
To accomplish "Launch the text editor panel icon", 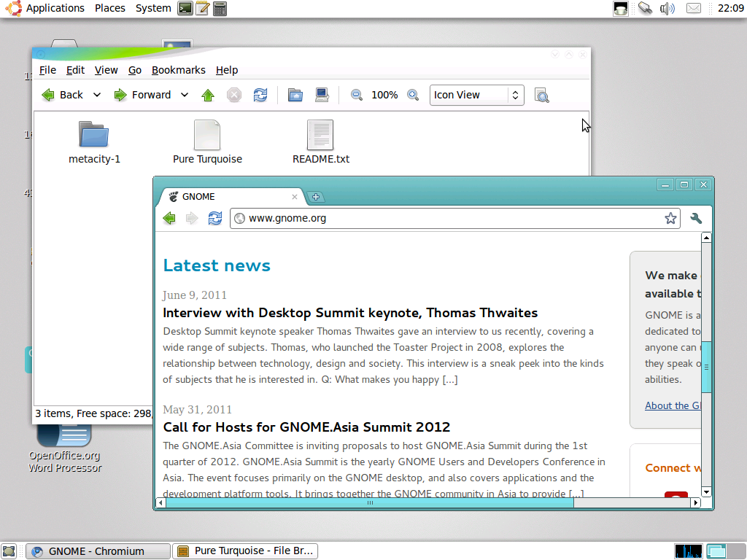I will pos(203,8).
